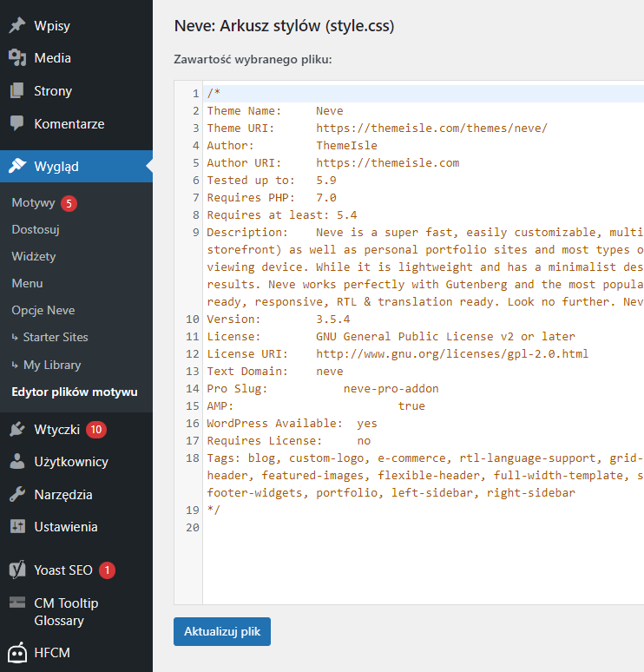This screenshot has height=672, width=644.
Task: Open the Użytkownicy menu
Action: coord(71,462)
